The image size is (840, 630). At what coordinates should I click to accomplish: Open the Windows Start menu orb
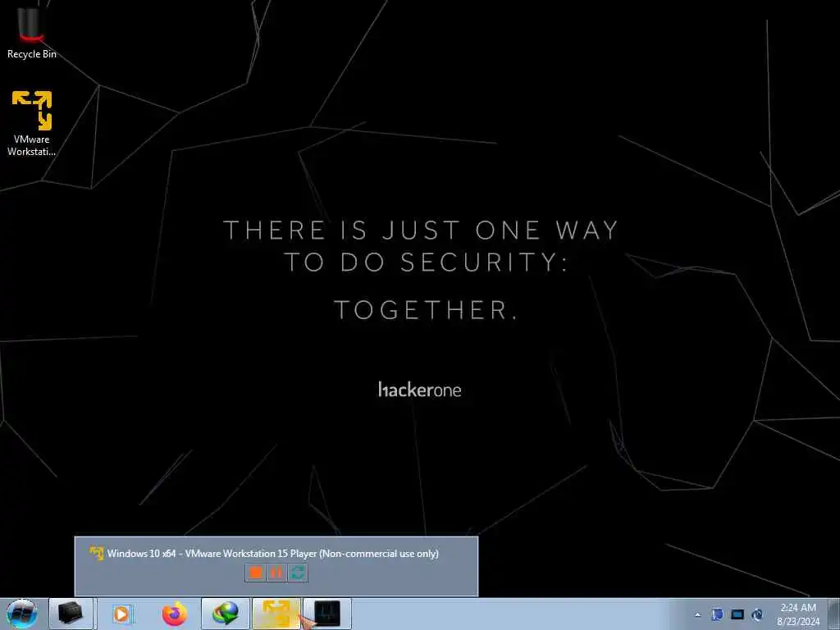pos(21,614)
